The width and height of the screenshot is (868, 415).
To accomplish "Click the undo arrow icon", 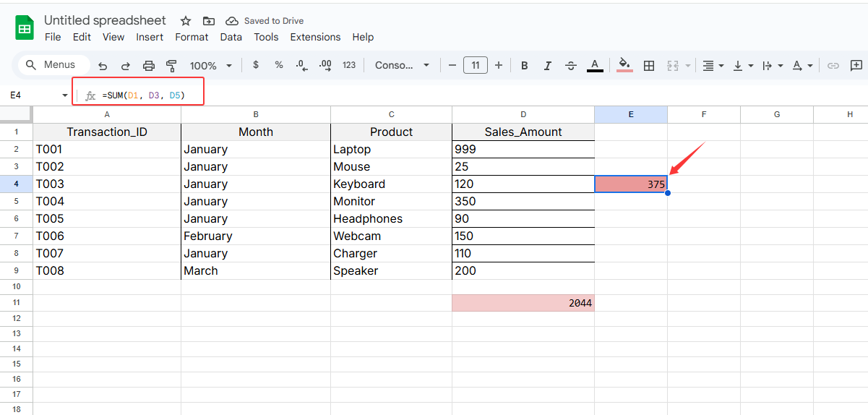I will 103,66.
